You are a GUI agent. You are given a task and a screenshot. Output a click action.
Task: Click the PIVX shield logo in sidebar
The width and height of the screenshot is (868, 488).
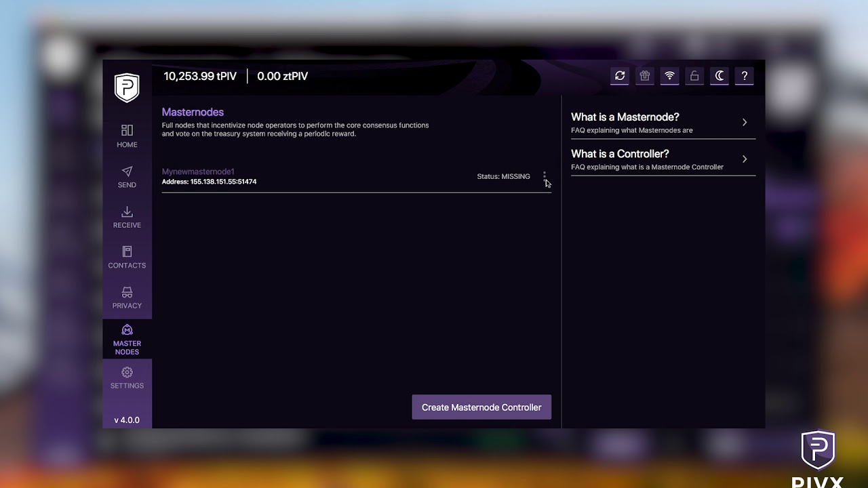coord(127,87)
